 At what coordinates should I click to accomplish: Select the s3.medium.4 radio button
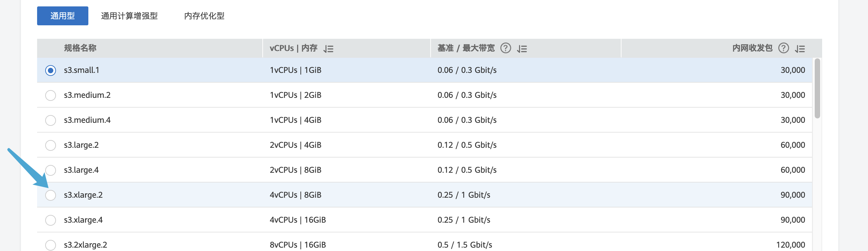[x=51, y=120]
